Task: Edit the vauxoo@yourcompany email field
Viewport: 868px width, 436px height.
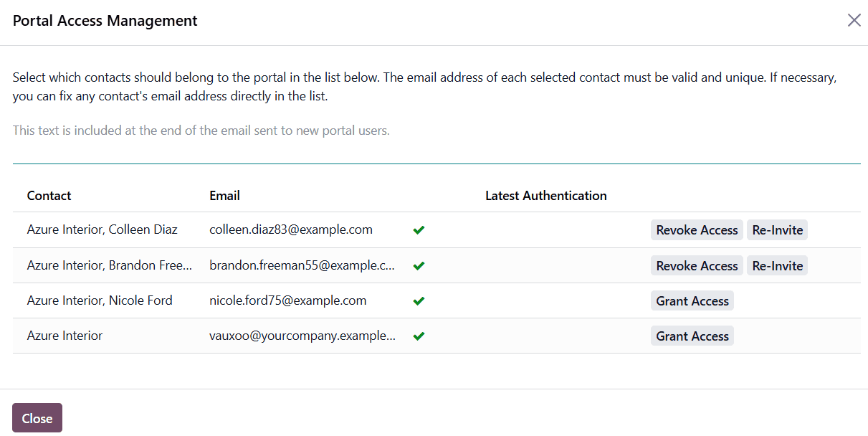Action: point(302,336)
